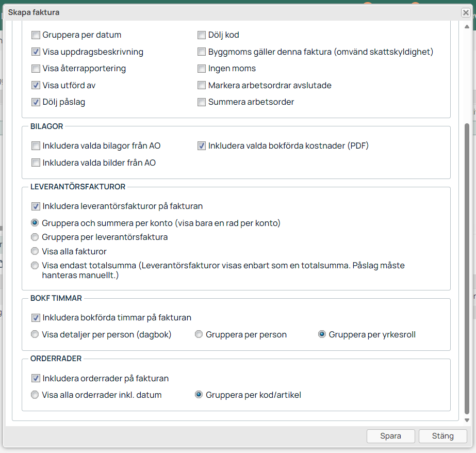Click the ORDERRADER section heading
The image size is (476, 453).
[56, 359]
